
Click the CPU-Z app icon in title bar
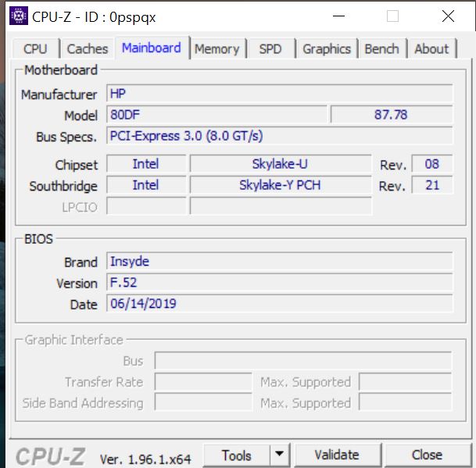[19, 16]
